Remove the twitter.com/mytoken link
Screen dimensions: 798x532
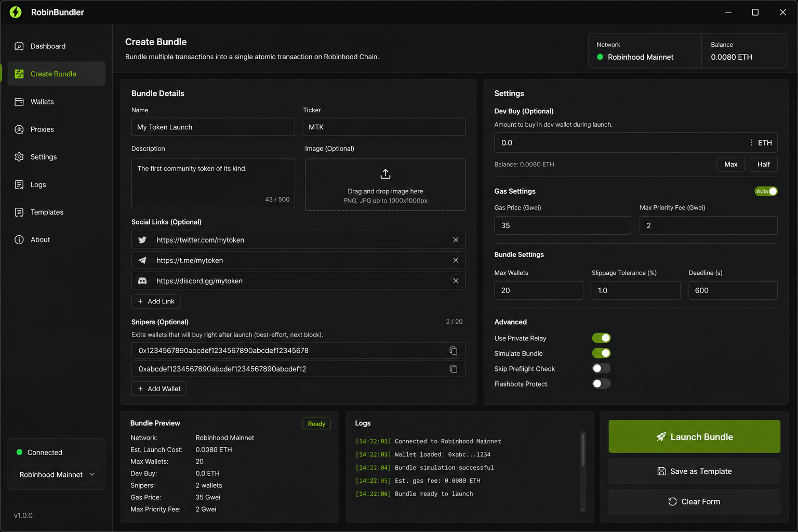456,240
